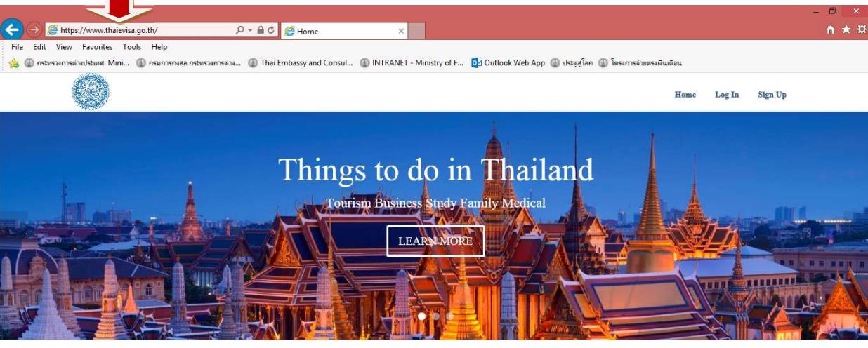Open the File menu

click(17, 47)
